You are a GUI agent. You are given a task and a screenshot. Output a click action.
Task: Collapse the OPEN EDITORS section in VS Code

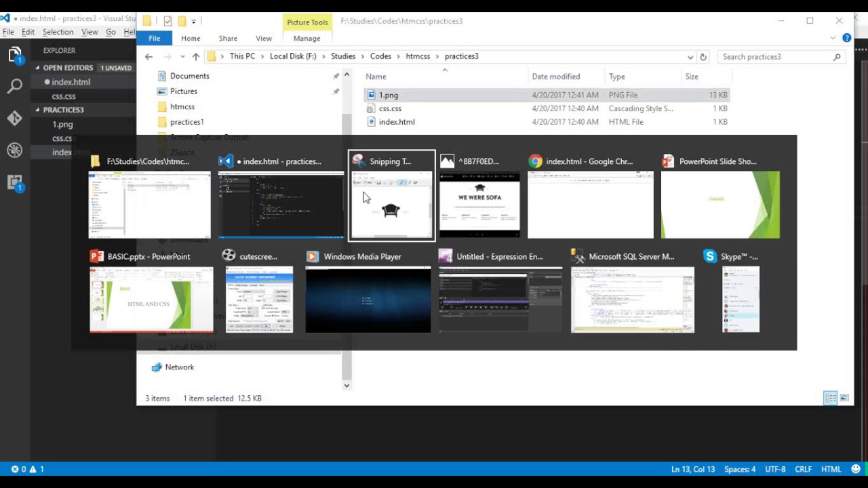(x=37, y=68)
